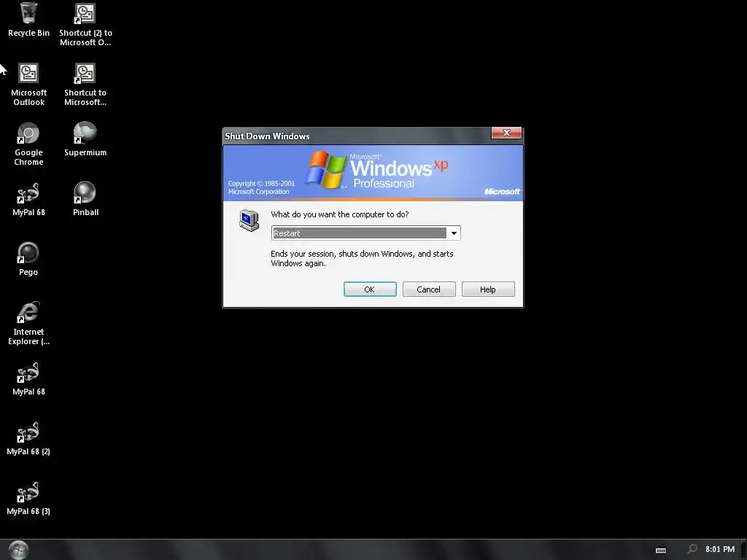Select the Google Chrome desktop shortcut
747x560 pixels.
coord(28,144)
